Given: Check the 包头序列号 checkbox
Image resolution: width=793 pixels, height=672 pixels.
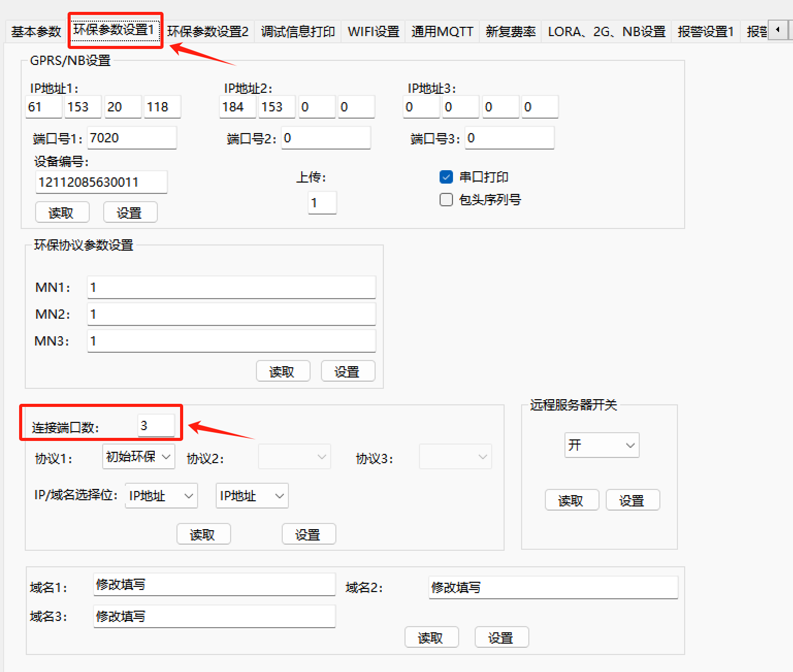Looking at the screenshot, I should [446, 200].
